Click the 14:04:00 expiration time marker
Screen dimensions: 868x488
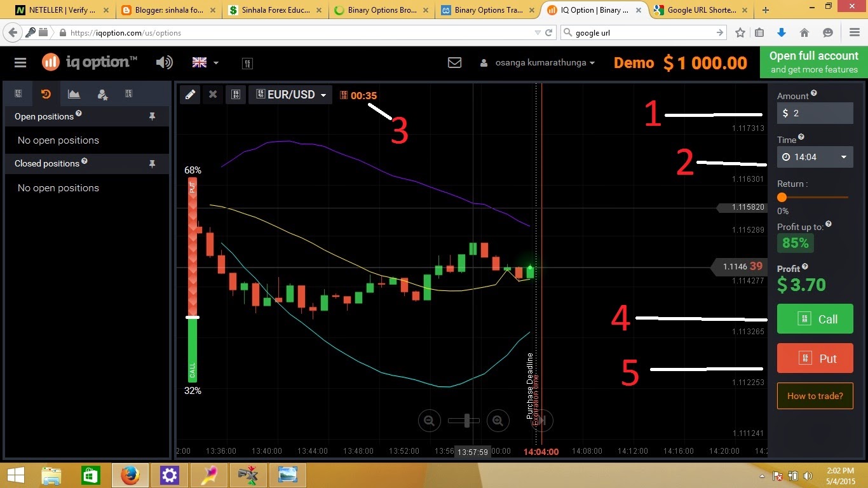pos(541,451)
